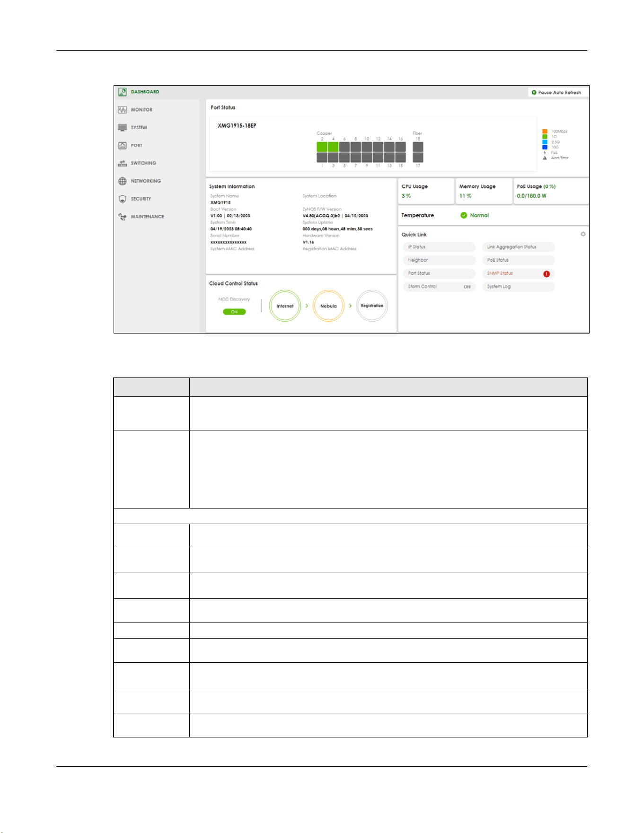Click CPU Usage 3 % value
The image size is (644, 833).
(406, 196)
